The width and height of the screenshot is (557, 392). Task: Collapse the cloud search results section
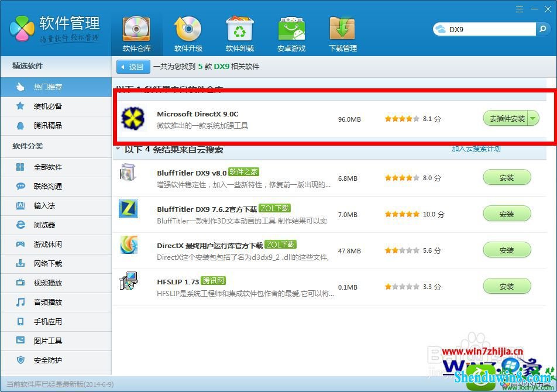[118, 149]
